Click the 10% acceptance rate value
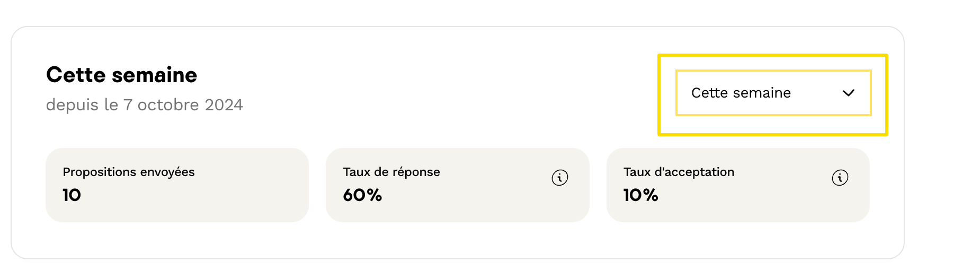This screenshot has width=980, height=280. pyautogui.click(x=640, y=195)
